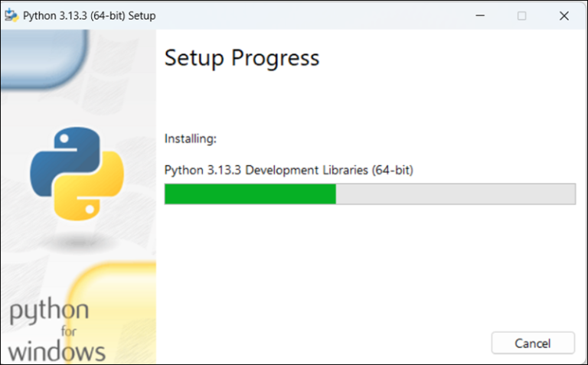Viewport: 588px width, 365px height.
Task: Click the Python installer icon in title bar
Action: click(12, 15)
